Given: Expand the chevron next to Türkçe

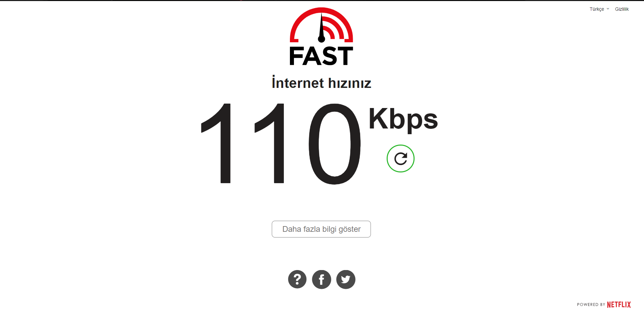Looking at the screenshot, I should pos(608,9).
